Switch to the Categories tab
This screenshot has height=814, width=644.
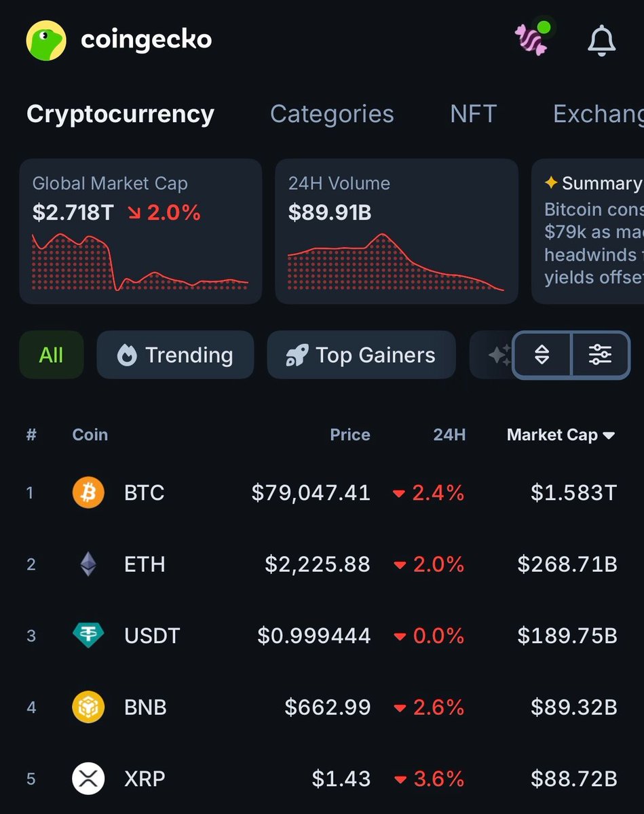332,114
